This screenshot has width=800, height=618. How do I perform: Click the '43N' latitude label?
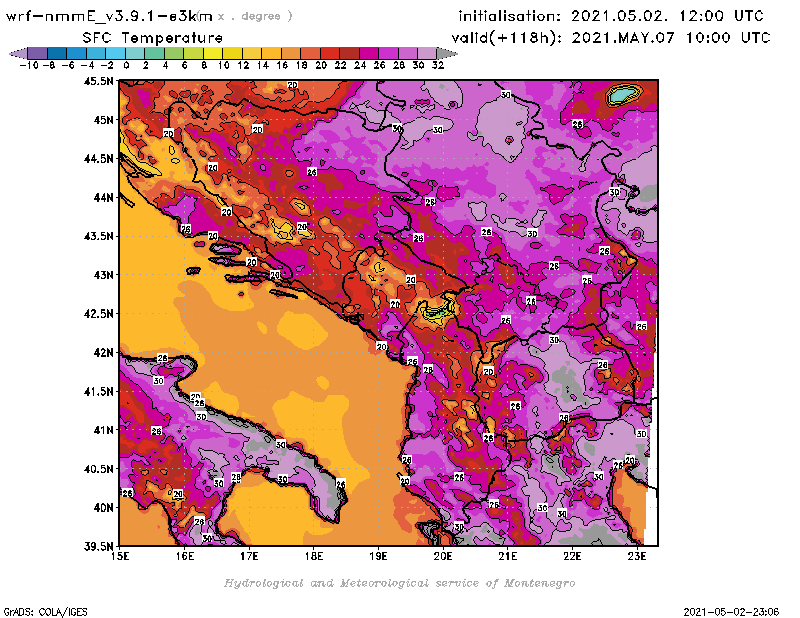(103, 275)
